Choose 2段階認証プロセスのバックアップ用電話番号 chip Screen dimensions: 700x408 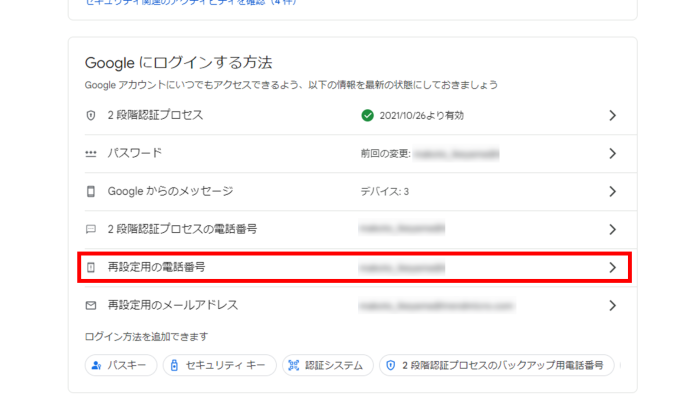(497, 366)
